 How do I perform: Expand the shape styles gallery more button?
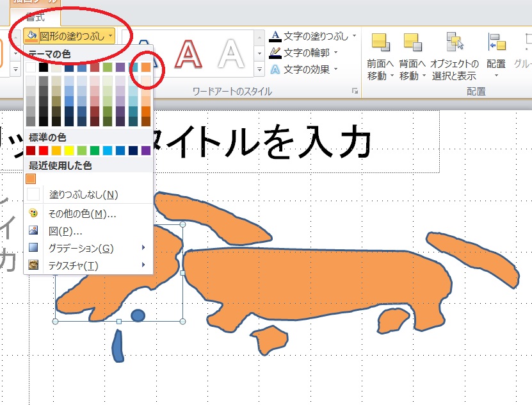15,69
